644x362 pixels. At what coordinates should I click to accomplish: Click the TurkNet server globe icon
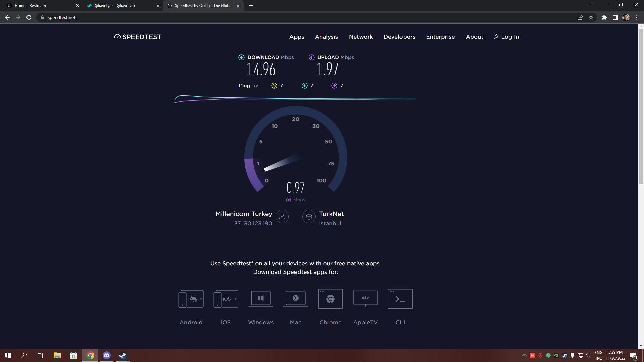click(309, 217)
